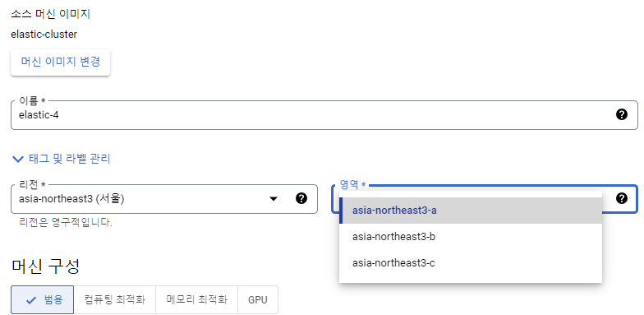The height and width of the screenshot is (315, 644).
Task: Click the elastic-cluster source image text
Action: coord(44,35)
